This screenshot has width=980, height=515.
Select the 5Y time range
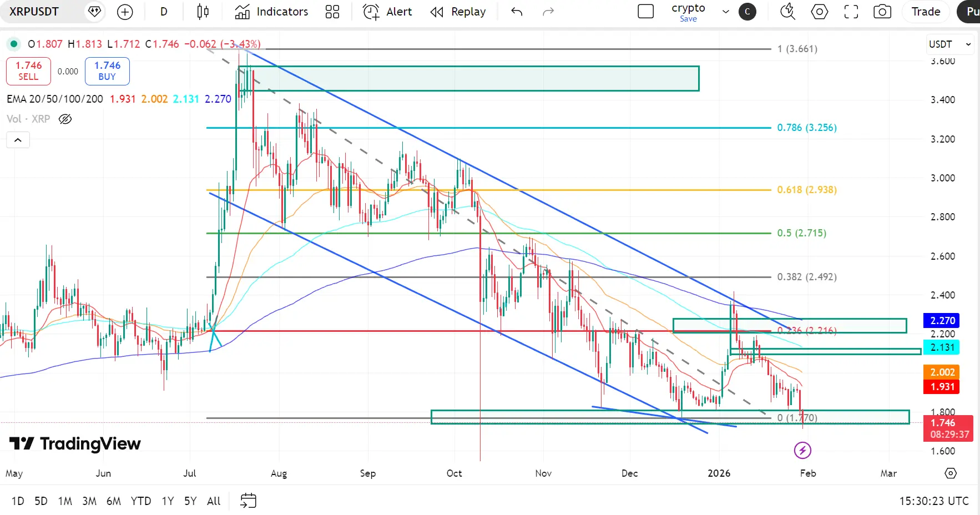tap(190, 501)
